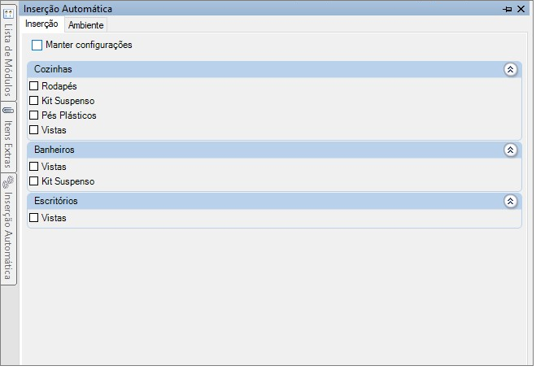Click the Banheiros section header
The image size is (558, 392).
coord(274,150)
